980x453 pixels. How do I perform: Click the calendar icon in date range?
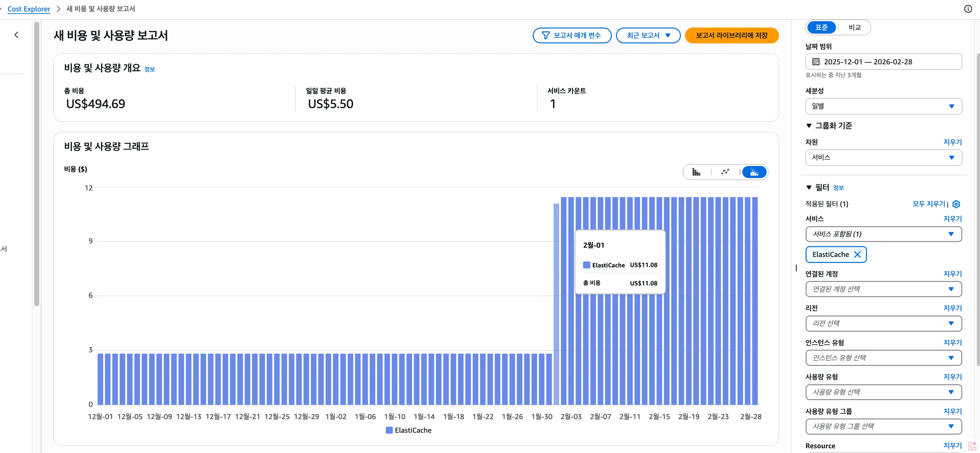click(816, 62)
